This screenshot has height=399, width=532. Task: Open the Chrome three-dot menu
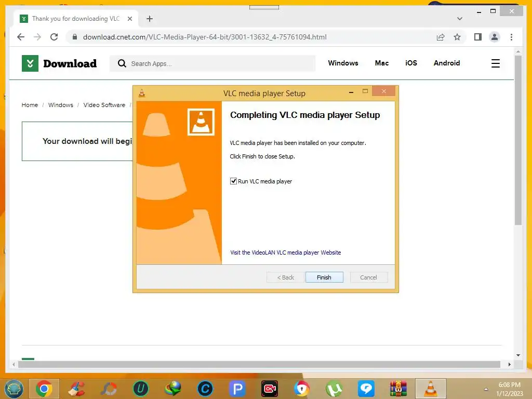[511, 37]
